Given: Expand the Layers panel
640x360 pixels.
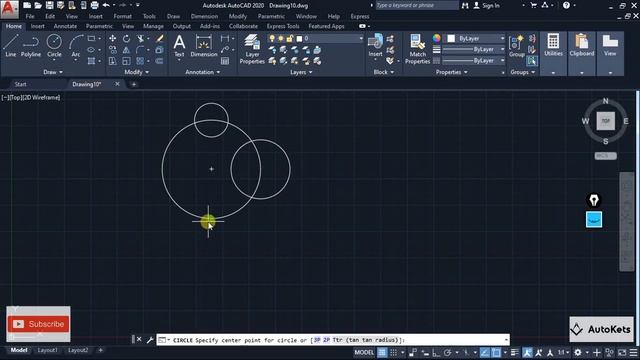Looking at the screenshot, I should point(301,72).
